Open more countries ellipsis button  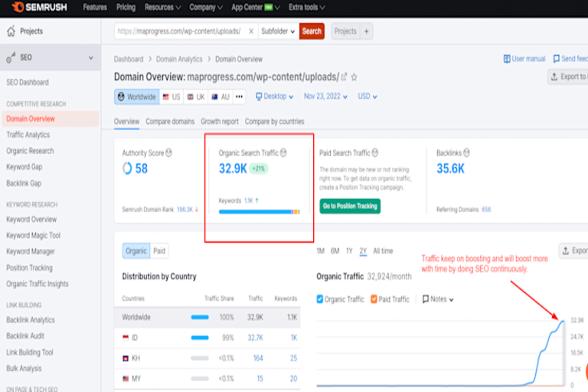click(x=239, y=96)
